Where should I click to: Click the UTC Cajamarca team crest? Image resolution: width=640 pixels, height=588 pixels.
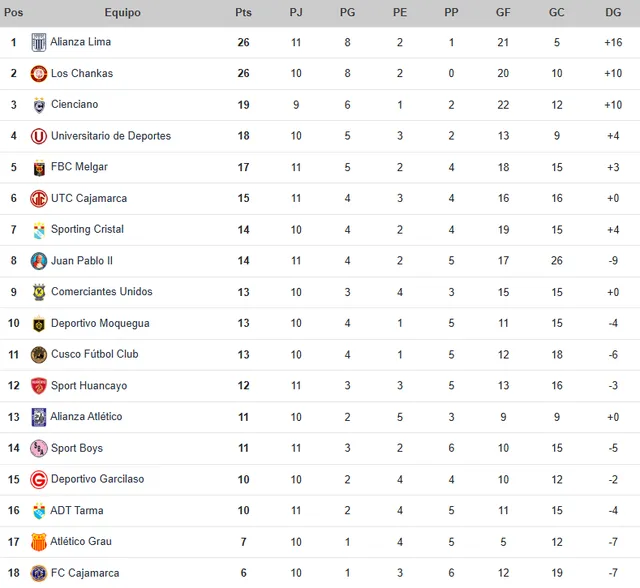[39, 199]
